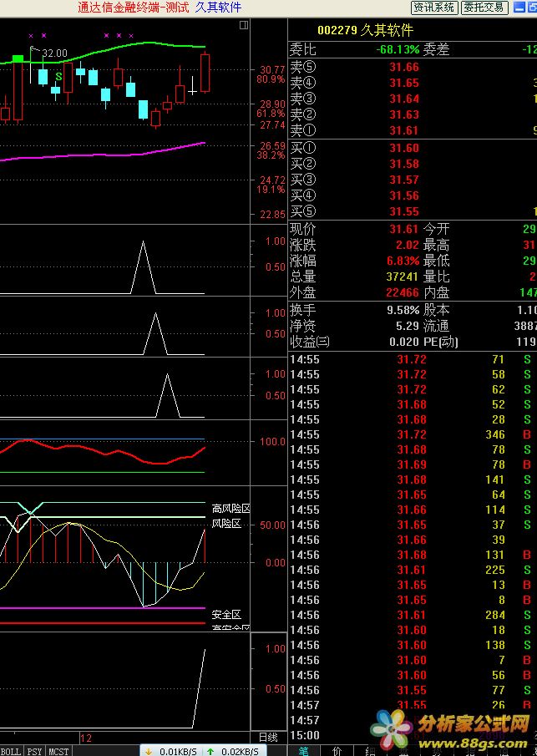Select the 卖③ price 31.64

click(x=404, y=99)
